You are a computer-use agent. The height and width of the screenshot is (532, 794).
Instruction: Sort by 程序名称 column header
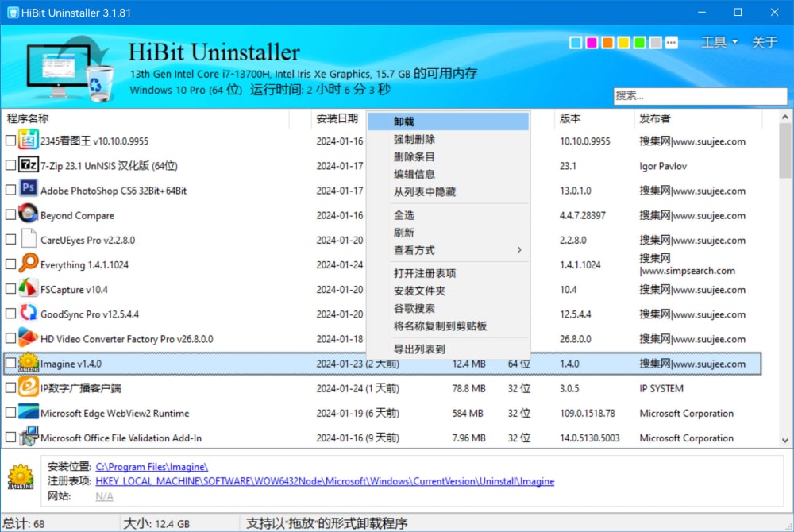coord(147,118)
